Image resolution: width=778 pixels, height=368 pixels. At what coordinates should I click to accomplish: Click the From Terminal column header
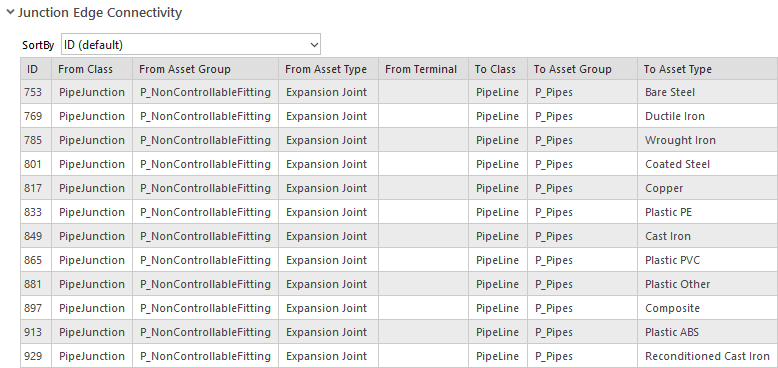coord(423,69)
